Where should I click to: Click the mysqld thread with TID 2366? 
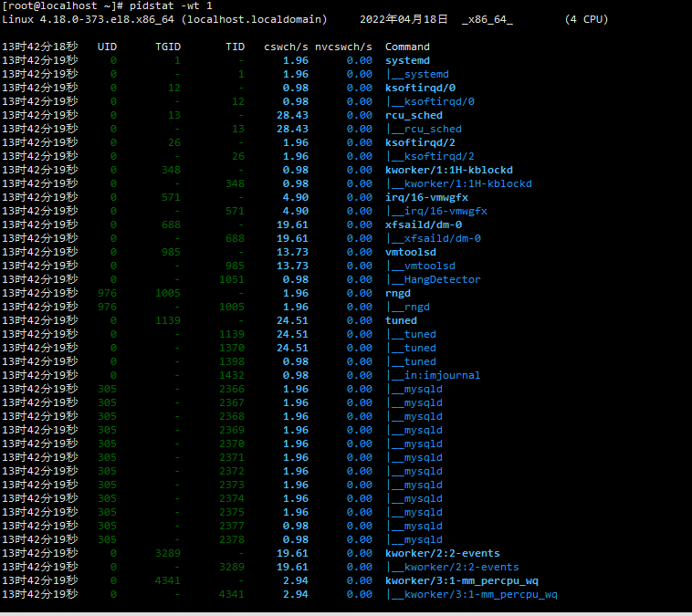click(x=414, y=389)
